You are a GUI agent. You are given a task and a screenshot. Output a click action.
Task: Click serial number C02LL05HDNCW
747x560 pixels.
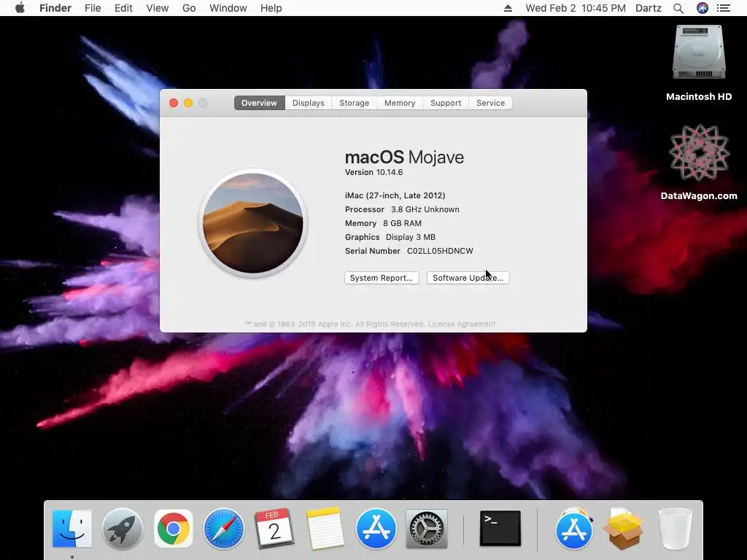440,251
